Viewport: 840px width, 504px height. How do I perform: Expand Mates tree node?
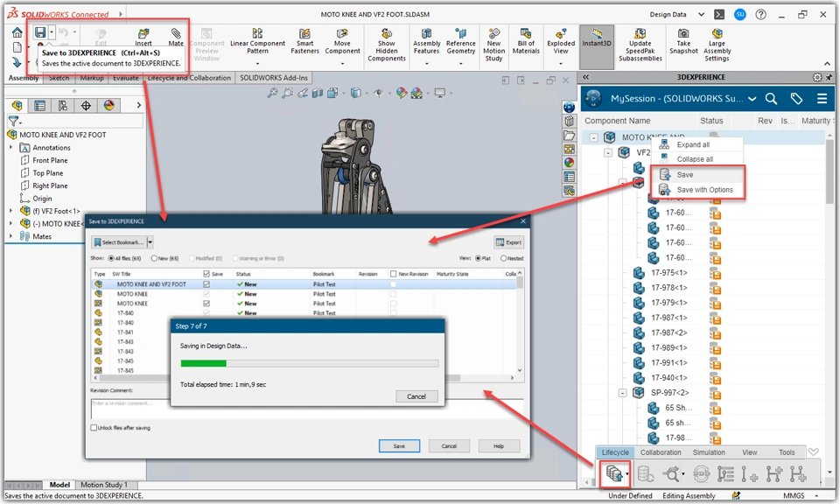point(10,236)
